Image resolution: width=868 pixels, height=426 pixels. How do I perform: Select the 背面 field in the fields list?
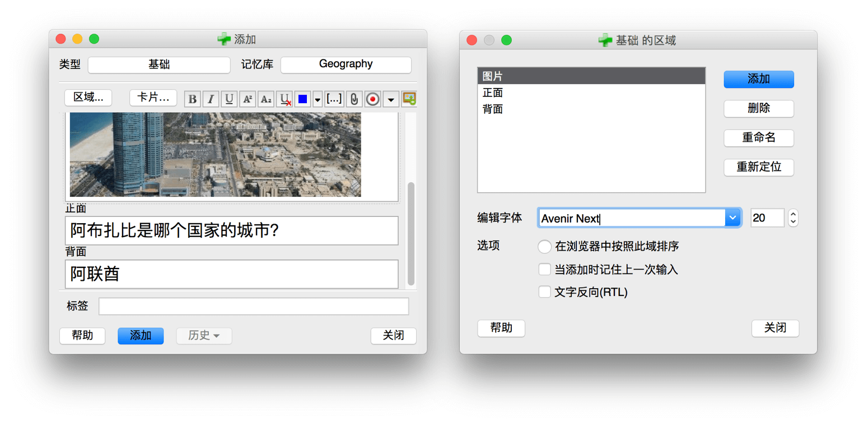pyautogui.click(x=591, y=109)
